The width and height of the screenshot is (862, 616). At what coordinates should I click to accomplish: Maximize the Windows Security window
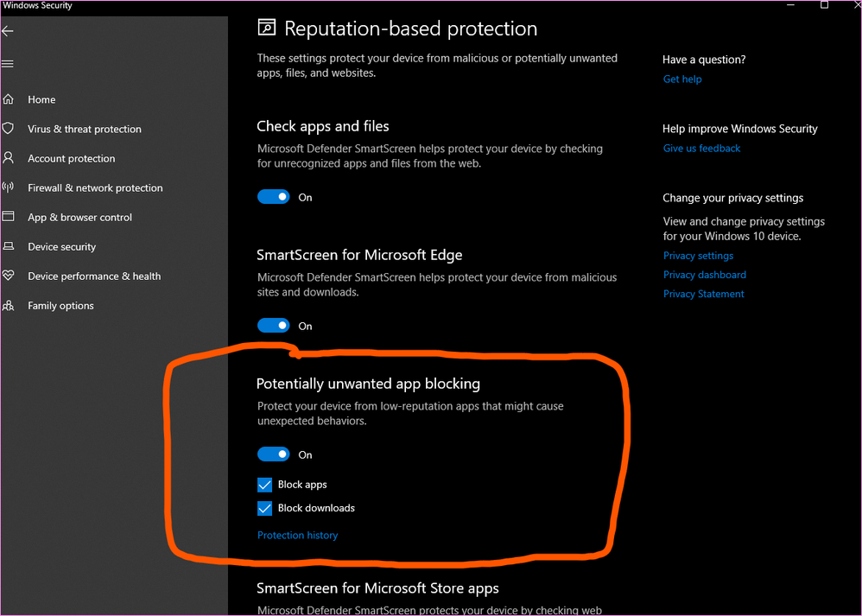824,5
